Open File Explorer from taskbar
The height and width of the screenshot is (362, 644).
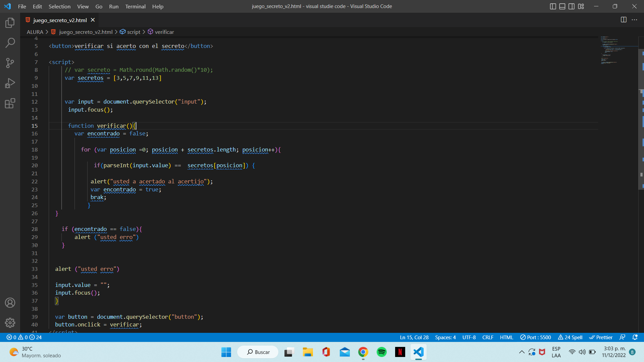[x=308, y=352]
